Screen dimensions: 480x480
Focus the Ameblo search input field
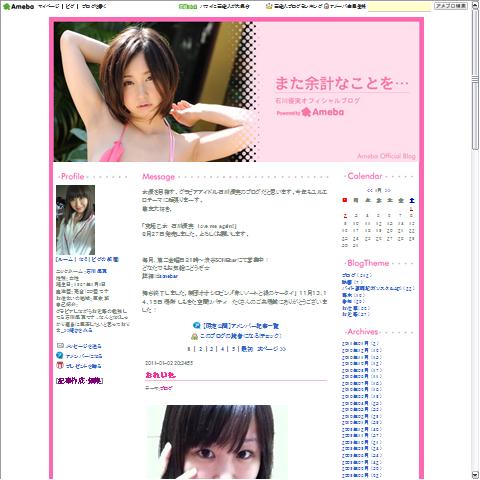click(x=399, y=6)
